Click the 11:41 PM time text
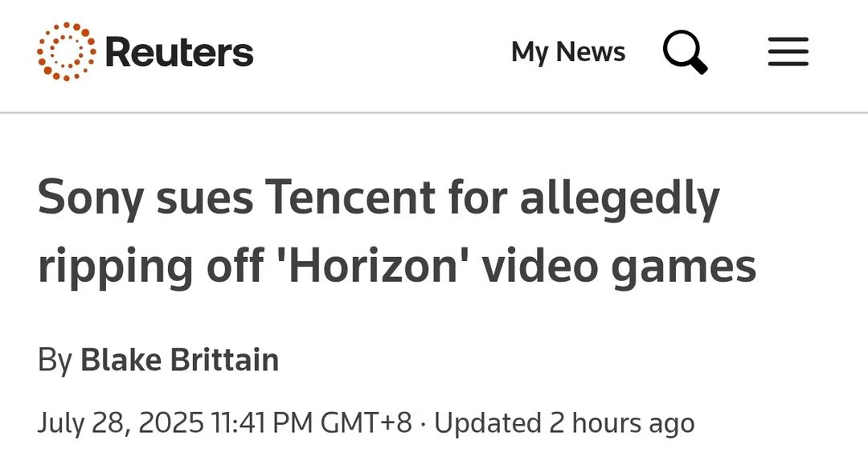Screen dimensions: 868x461 [261, 422]
